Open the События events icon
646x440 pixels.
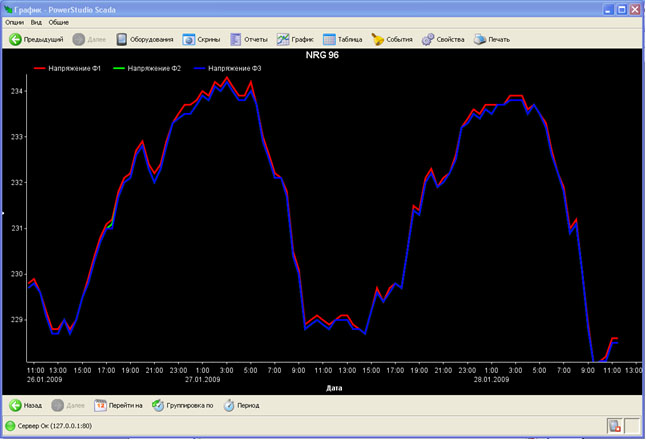tap(377, 40)
